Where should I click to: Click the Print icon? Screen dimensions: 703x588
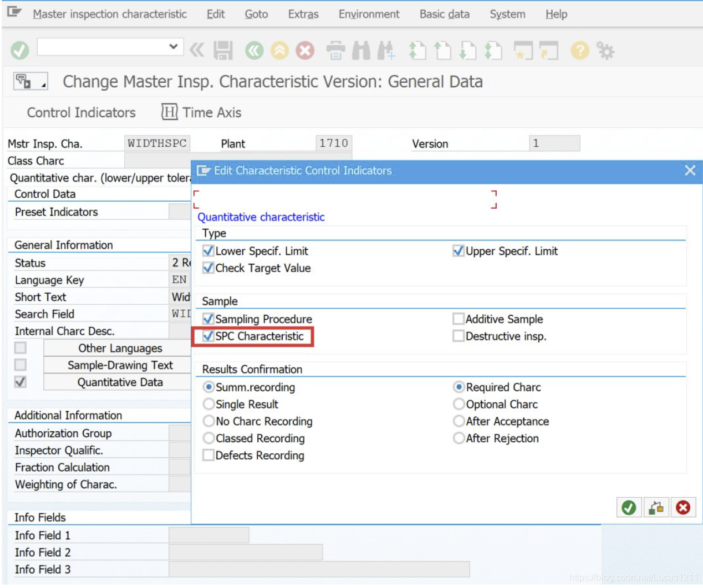pyautogui.click(x=335, y=51)
